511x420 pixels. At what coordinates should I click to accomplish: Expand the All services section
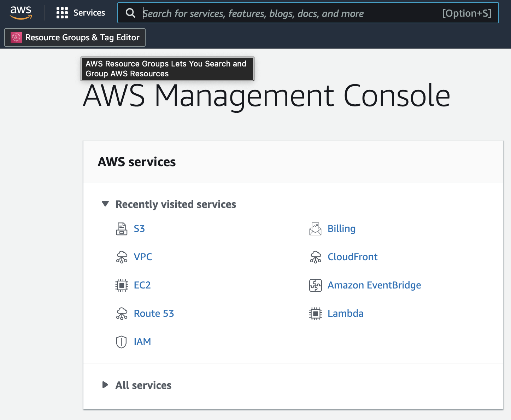click(x=105, y=385)
